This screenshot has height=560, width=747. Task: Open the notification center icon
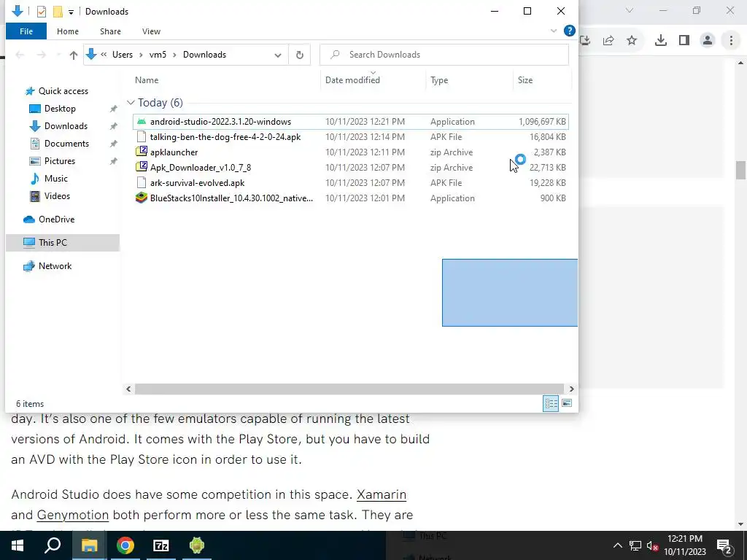724,545
